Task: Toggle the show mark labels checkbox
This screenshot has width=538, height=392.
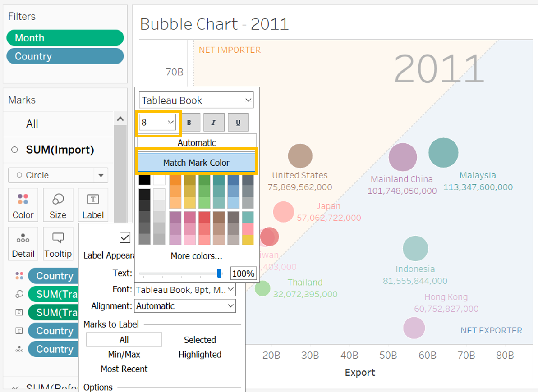Action: (x=125, y=237)
